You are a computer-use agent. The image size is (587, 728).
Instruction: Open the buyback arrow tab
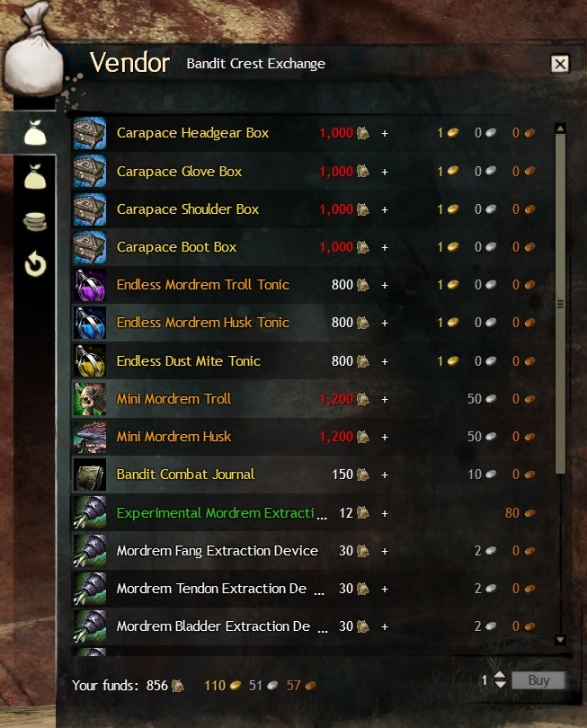tap(35, 263)
